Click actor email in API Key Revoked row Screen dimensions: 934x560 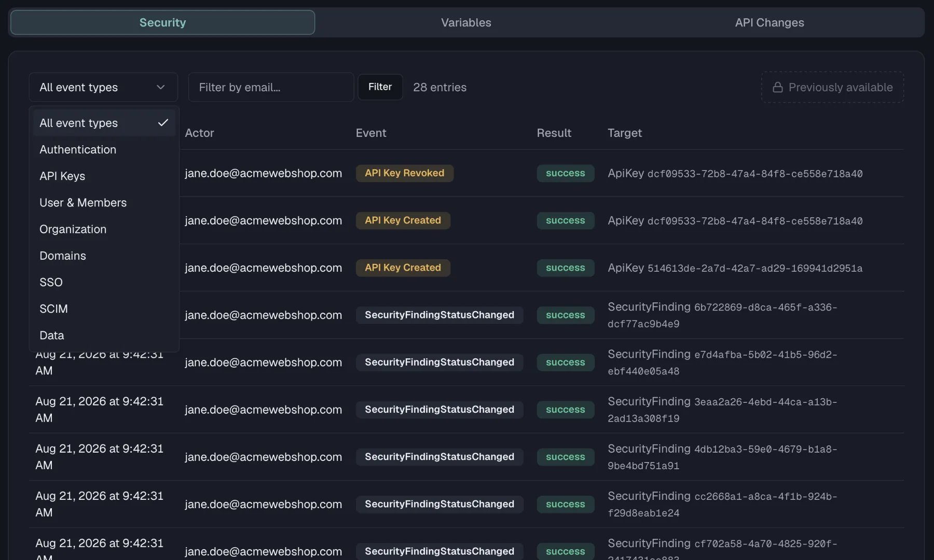(x=263, y=173)
